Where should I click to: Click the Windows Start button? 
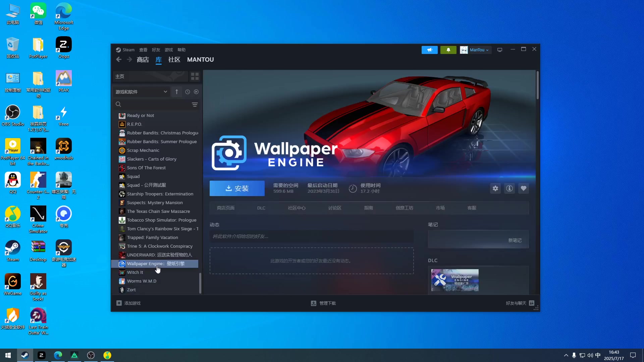click(8, 355)
